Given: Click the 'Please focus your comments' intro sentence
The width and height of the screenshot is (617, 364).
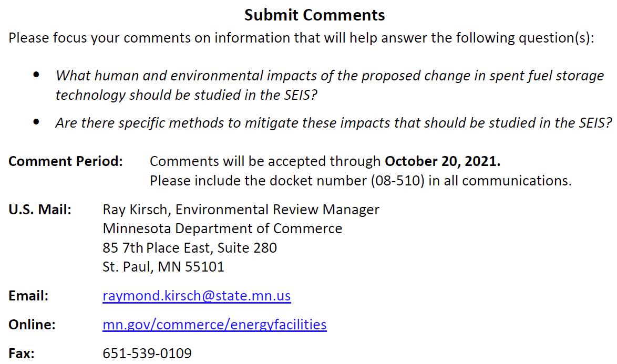Looking at the screenshot, I should click(301, 38).
